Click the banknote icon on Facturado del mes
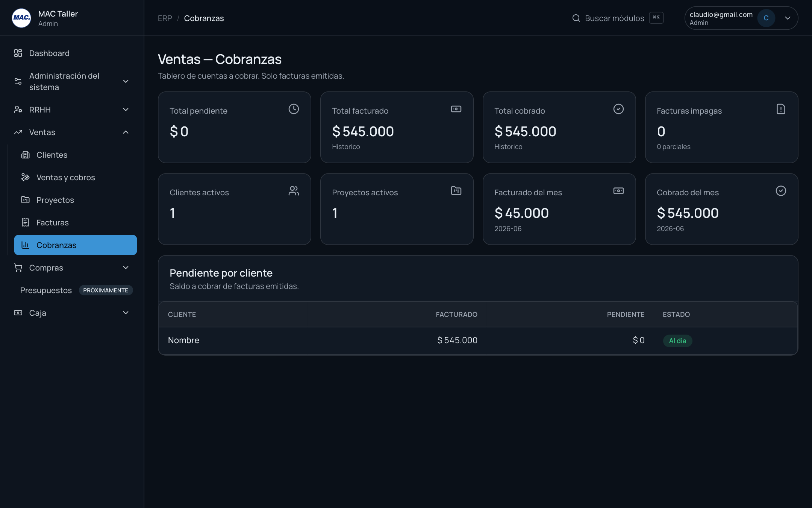 618,191
